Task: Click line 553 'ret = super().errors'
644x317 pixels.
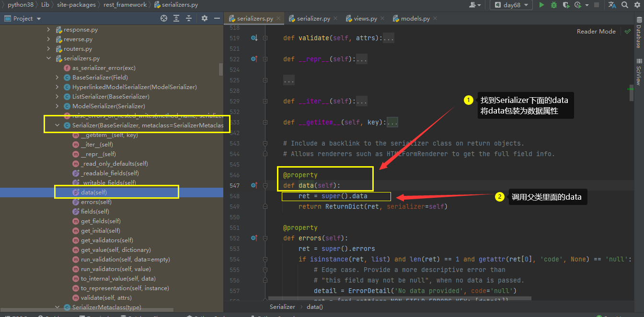Action: pos(336,249)
